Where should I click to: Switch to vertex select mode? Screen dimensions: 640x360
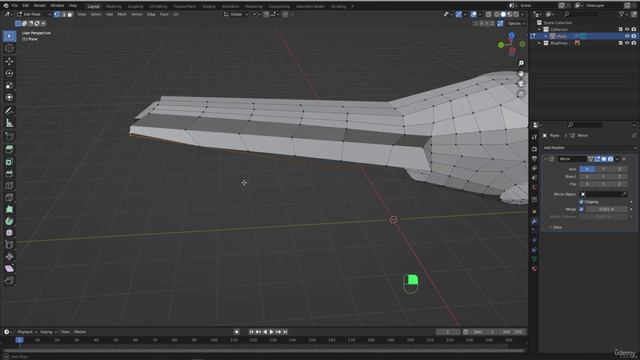coord(57,14)
